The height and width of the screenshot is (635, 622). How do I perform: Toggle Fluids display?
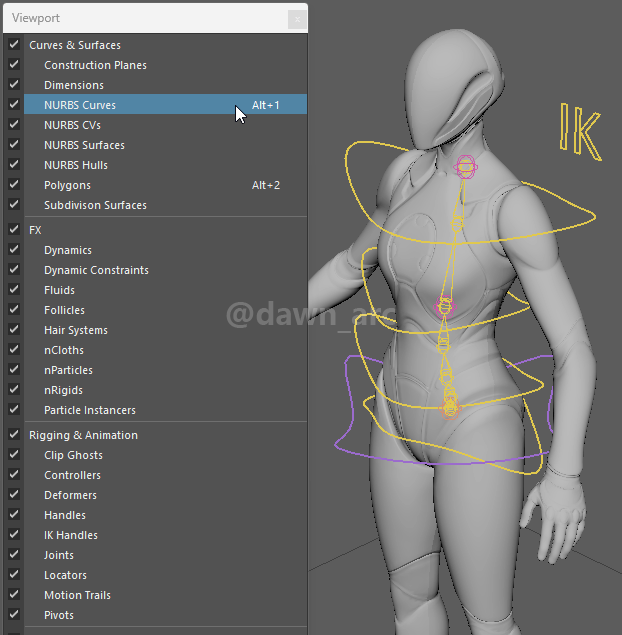(14, 289)
